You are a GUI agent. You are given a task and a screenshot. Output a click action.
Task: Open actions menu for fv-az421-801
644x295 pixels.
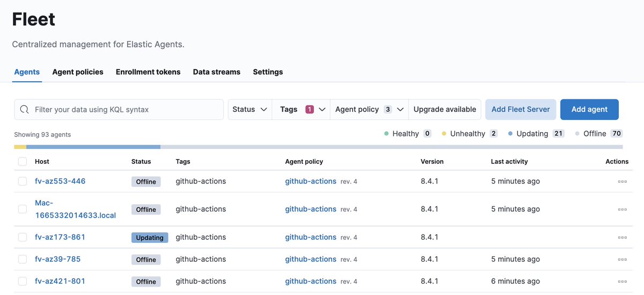pyautogui.click(x=622, y=282)
